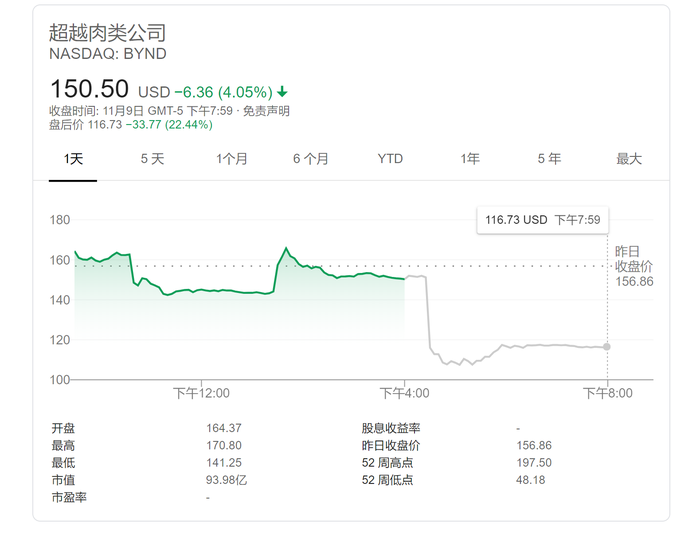Click the −33.77 (22.44%) after-hours change
The width and height of the screenshot is (700, 534).
coord(169,125)
